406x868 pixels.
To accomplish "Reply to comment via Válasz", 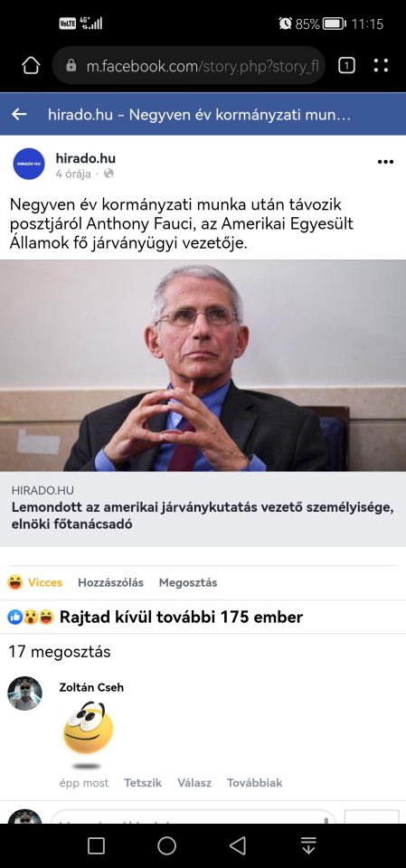I will tap(194, 783).
